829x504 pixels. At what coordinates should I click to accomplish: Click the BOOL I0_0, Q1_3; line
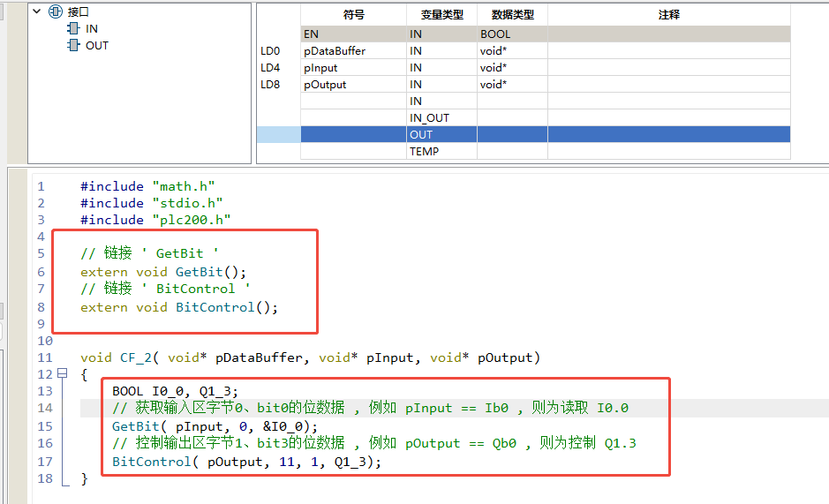pyautogui.click(x=175, y=391)
